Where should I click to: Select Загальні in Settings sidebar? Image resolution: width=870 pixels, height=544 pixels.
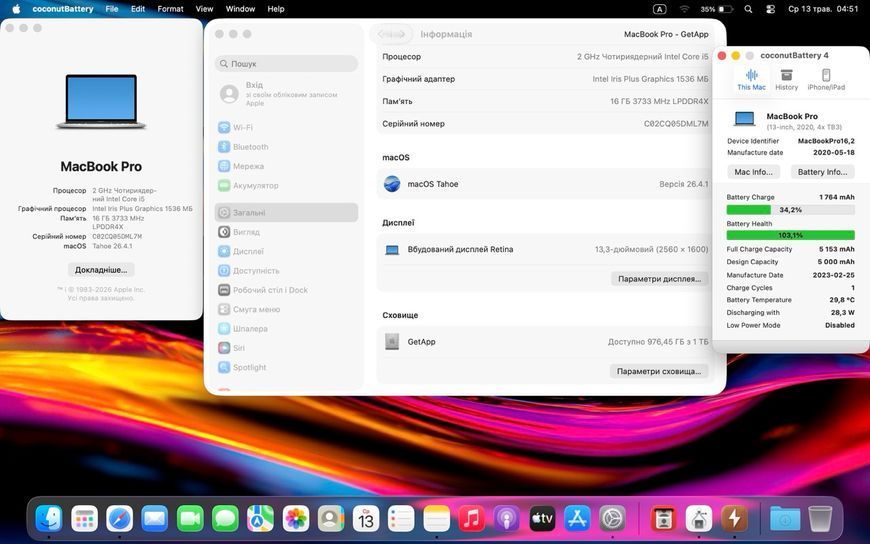(x=286, y=213)
